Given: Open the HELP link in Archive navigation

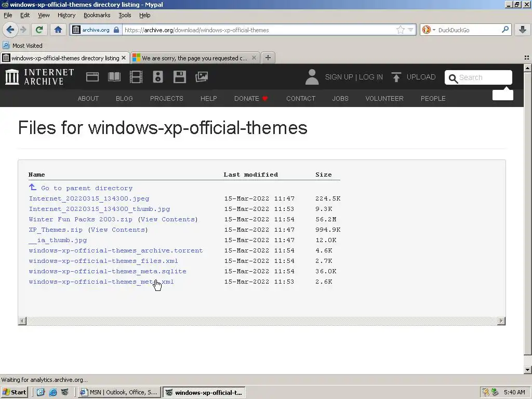Looking at the screenshot, I should pyautogui.click(x=209, y=98).
